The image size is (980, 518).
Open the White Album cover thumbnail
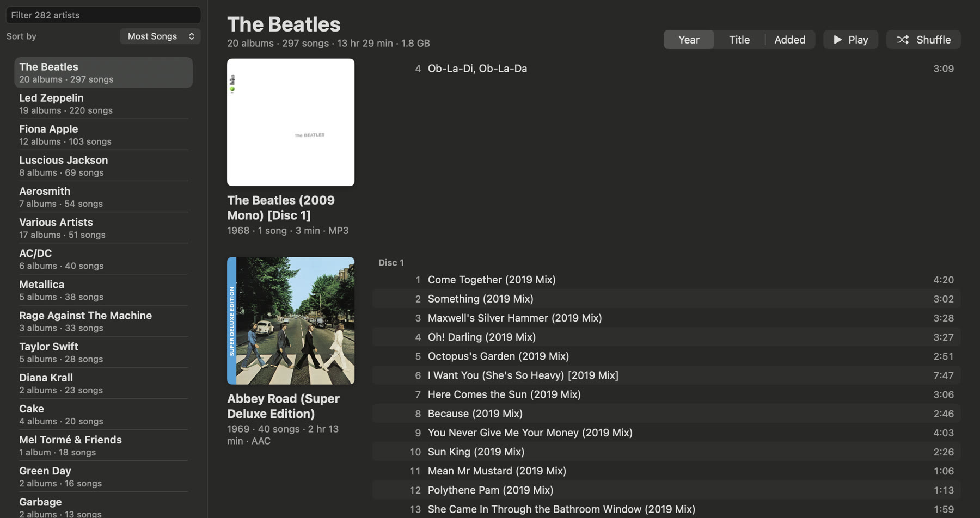291,122
